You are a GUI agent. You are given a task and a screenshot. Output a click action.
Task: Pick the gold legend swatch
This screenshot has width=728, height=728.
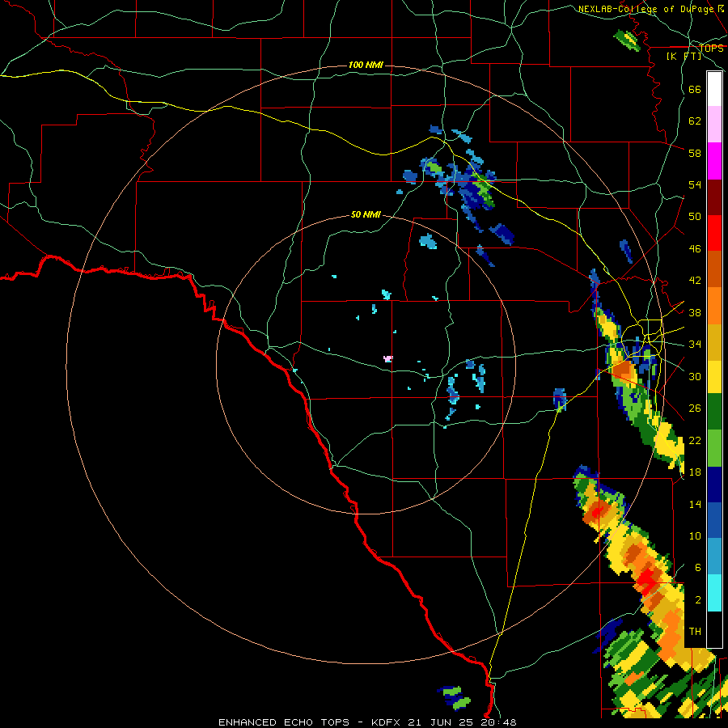tap(714, 342)
